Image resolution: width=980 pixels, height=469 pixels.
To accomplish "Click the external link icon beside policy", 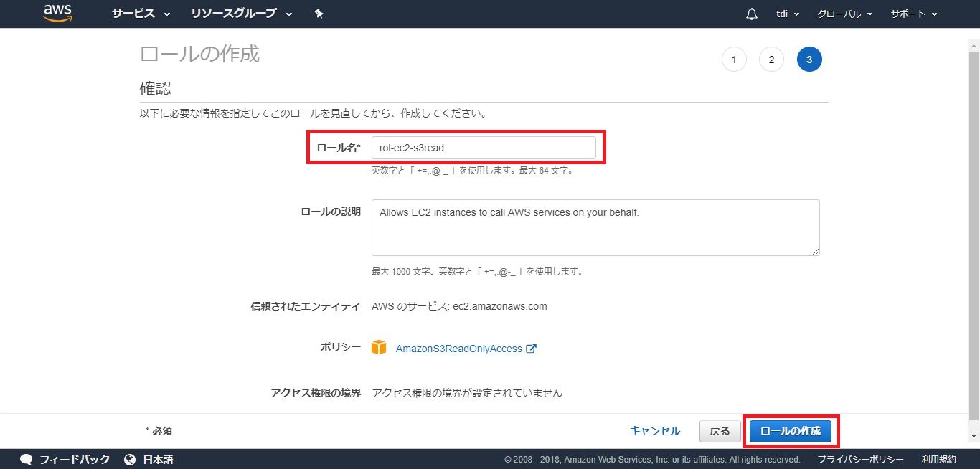I will pyautogui.click(x=531, y=349).
